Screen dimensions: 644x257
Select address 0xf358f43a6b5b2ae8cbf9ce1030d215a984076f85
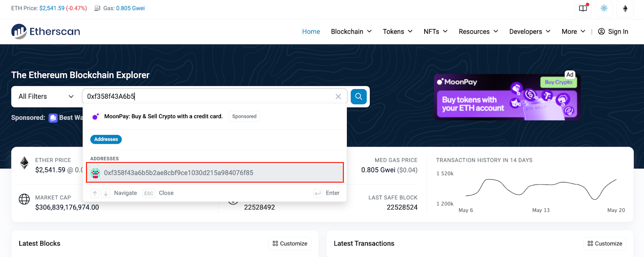215,173
